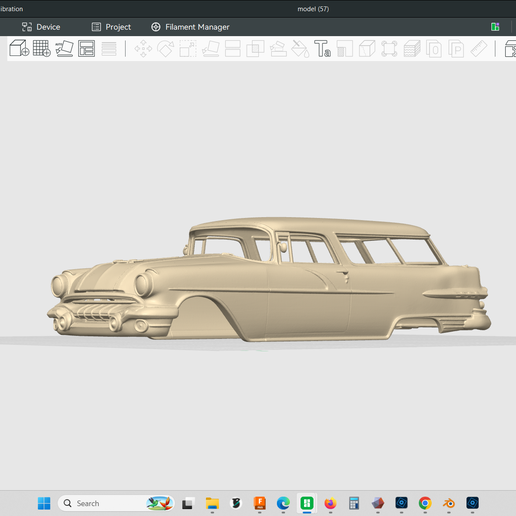Viewport: 516px width, 516px height.
Task: Click the green slicer app taskbar icon
Action: pyautogui.click(x=307, y=503)
